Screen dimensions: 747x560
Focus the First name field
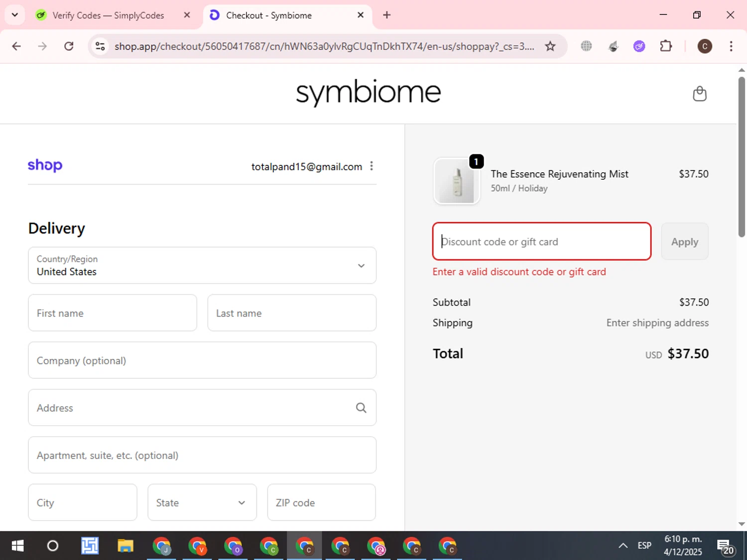[x=113, y=313]
